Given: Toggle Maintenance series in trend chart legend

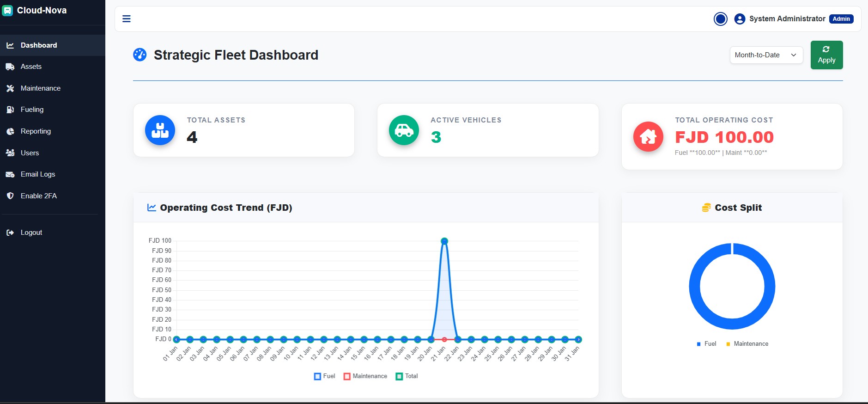Looking at the screenshot, I should click(x=365, y=376).
